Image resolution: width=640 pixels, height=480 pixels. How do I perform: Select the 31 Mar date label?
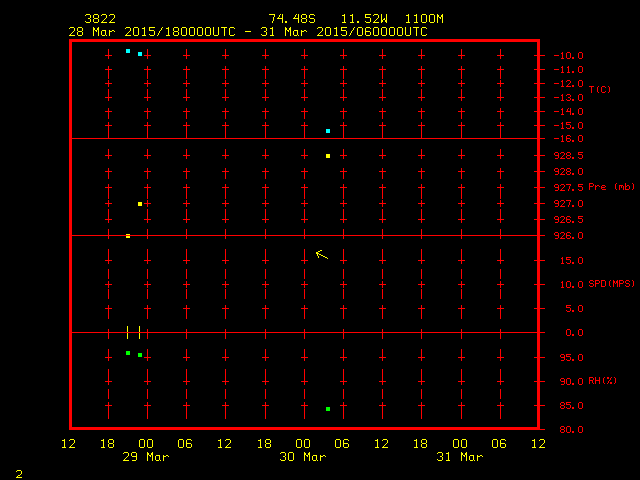(459, 457)
